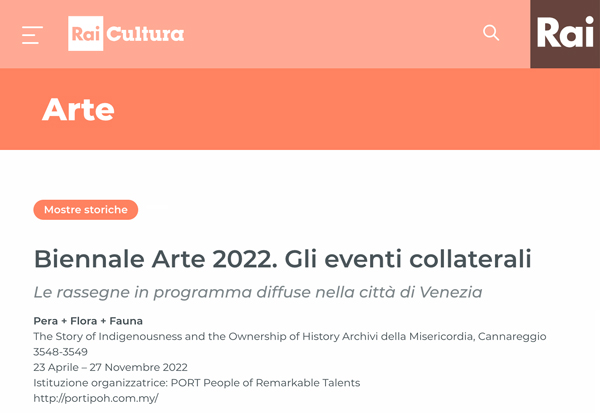
Task: Open the Arte section heading
Action: [78, 109]
